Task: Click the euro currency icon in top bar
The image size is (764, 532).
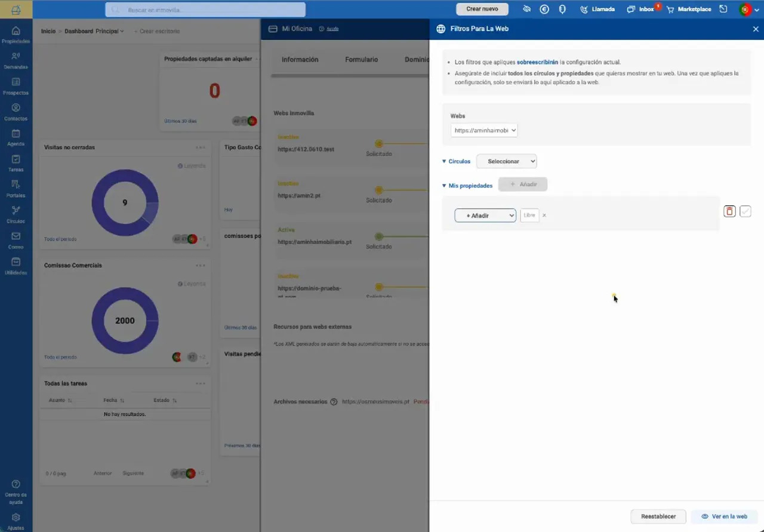Action: tap(544, 9)
